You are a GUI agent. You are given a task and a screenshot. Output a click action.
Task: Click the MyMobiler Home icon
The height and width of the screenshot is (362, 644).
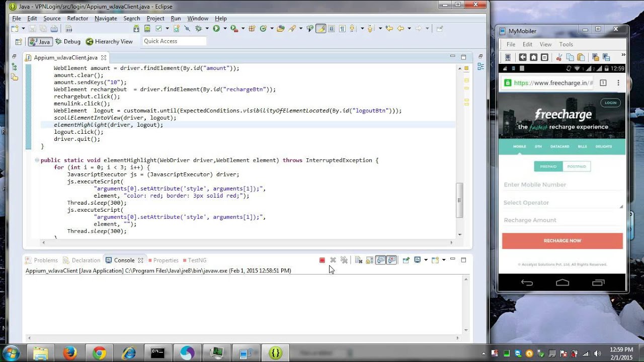tap(533, 57)
